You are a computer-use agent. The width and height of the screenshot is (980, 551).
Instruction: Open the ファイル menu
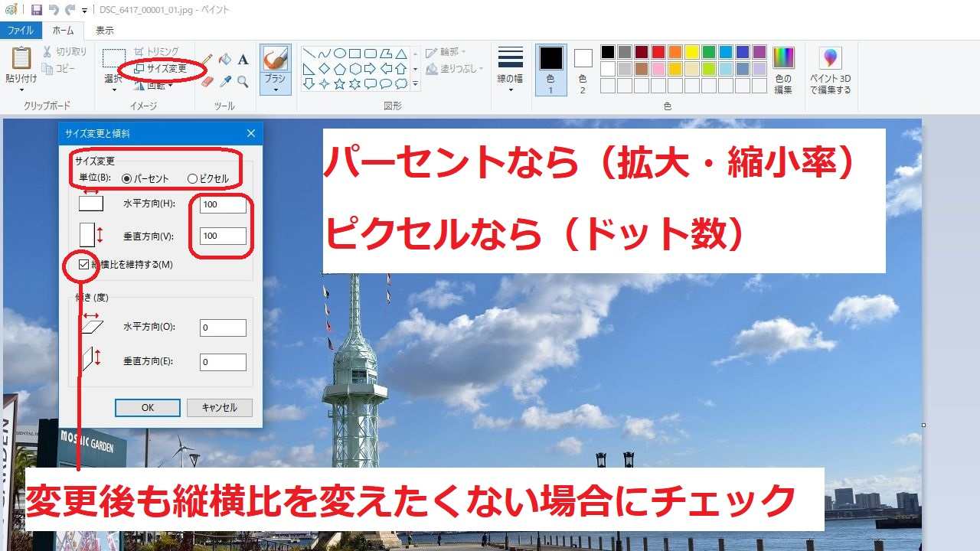20,31
